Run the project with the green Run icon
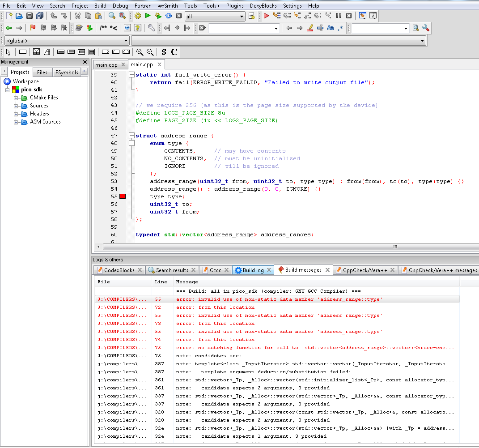 (x=147, y=16)
